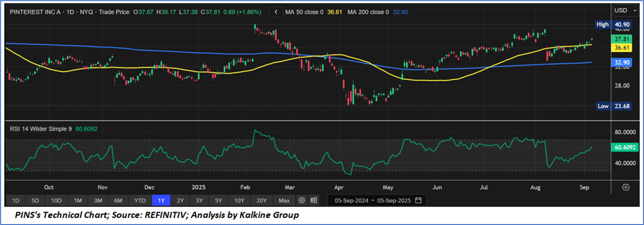Image resolution: width=644 pixels, height=225 pixels.
Task: Choose the 3Y time range
Action: [x=199, y=200]
